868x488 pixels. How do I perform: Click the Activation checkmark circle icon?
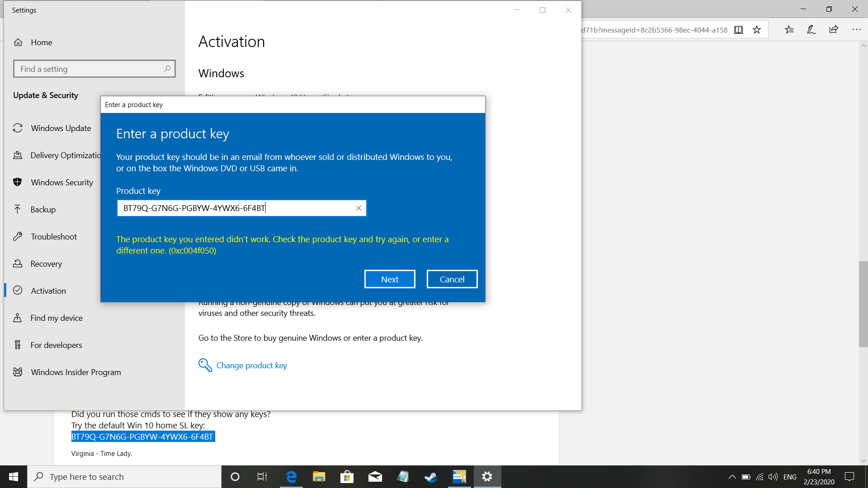(18, 291)
